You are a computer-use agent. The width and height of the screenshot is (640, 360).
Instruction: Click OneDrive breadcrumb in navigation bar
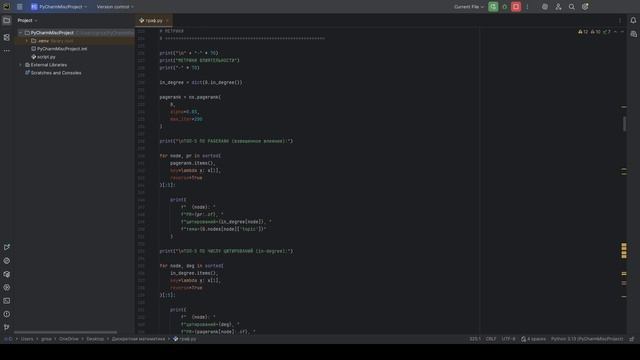(x=69, y=339)
